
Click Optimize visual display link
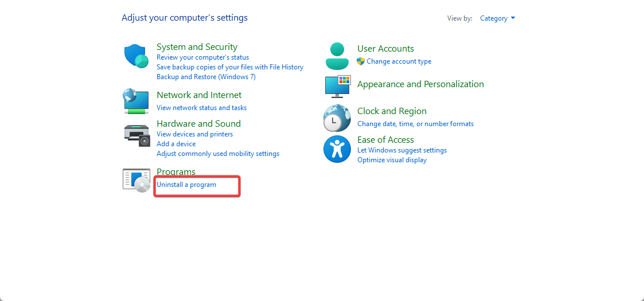(392, 160)
